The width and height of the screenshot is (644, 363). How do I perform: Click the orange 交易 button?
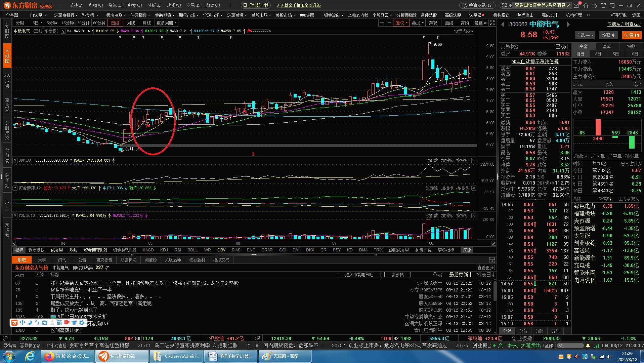click(632, 35)
